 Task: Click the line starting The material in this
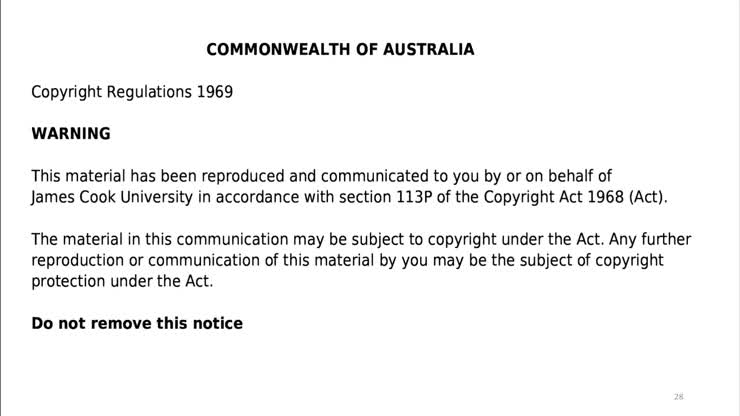[x=361, y=239]
